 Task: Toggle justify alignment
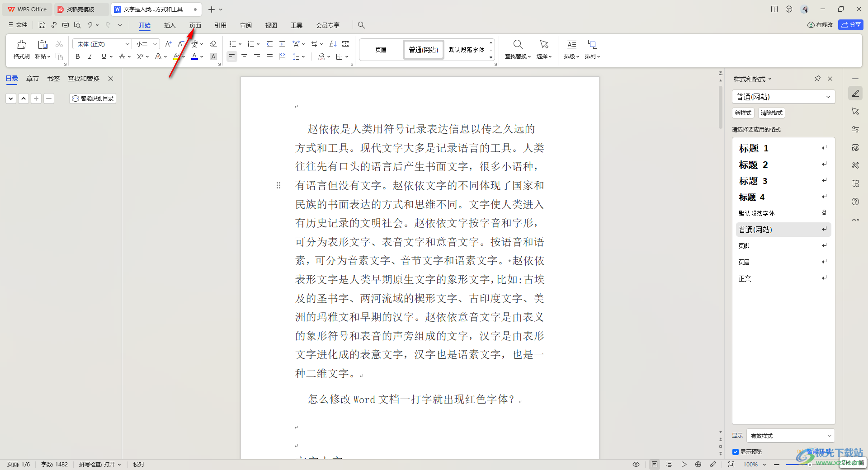(x=269, y=56)
